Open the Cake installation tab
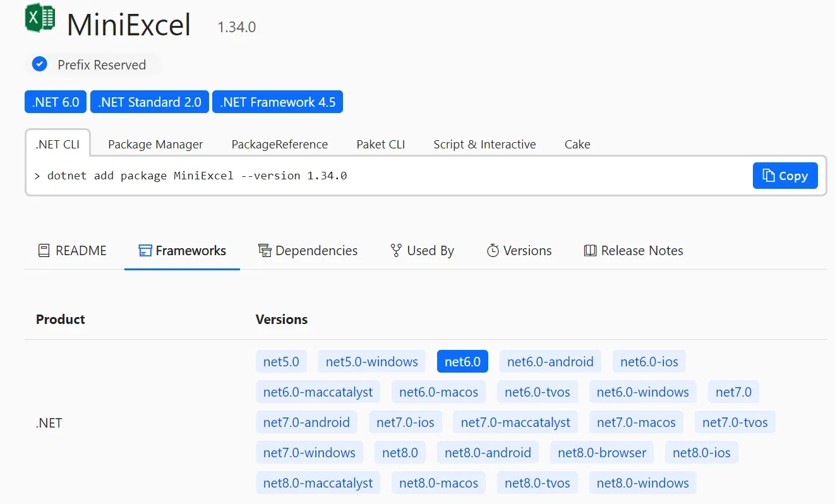Image resolution: width=835 pixels, height=504 pixels. point(577,144)
